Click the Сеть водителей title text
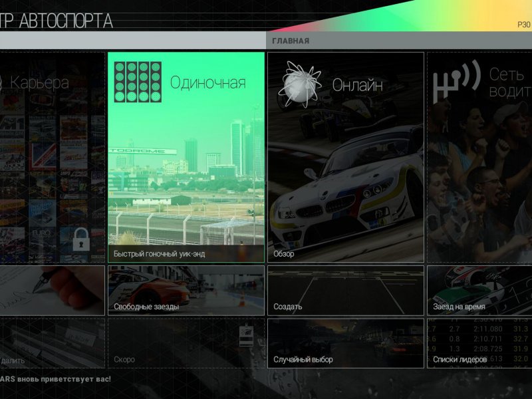The width and height of the screenshot is (532, 399). pyautogui.click(x=509, y=82)
